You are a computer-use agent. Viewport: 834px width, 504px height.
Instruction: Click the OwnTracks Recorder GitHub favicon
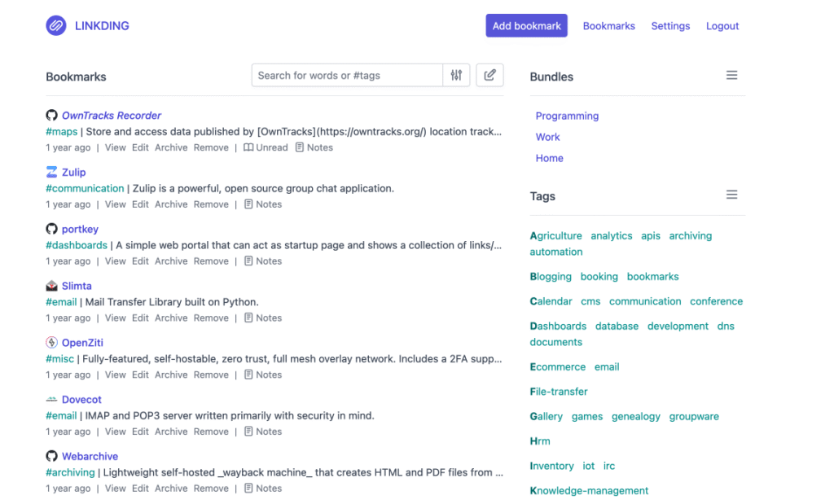tap(52, 116)
